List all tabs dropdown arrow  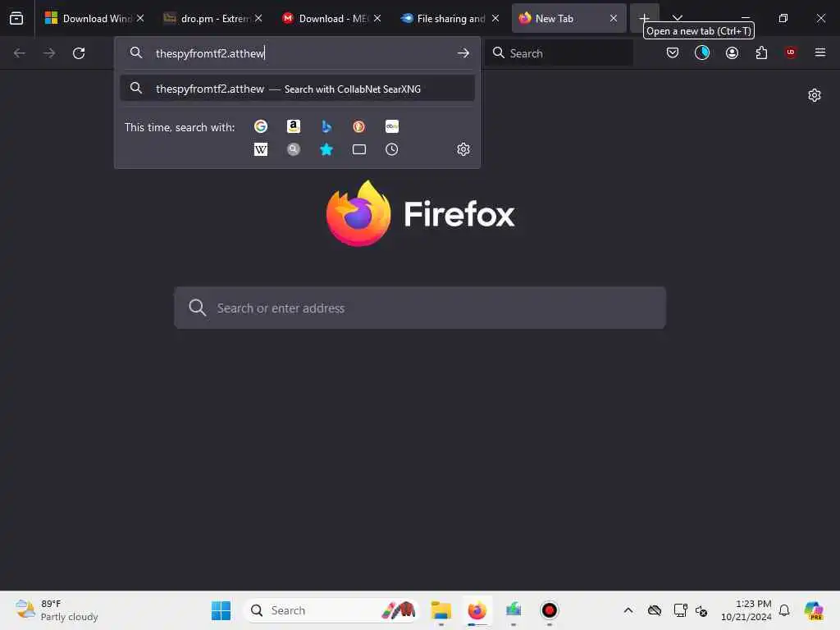(x=677, y=18)
